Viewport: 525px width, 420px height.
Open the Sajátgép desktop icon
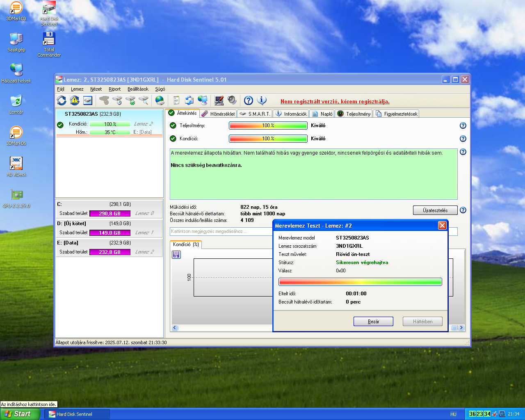tap(16, 42)
